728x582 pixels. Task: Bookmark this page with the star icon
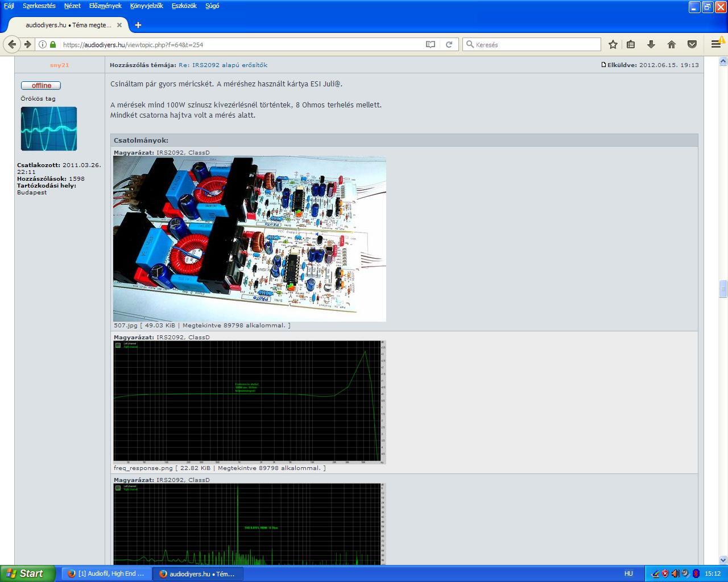pyautogui.click(x=613, y=44)
